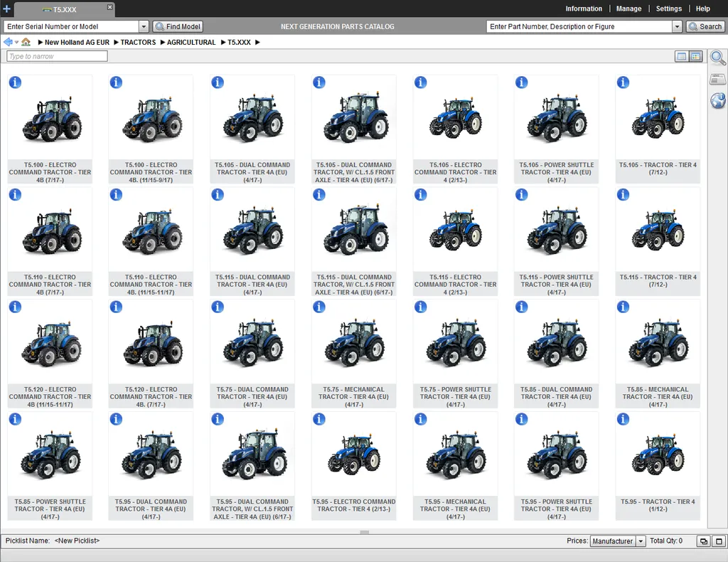This screenshot has width=728, height=562.
Task: Close the T5.XXX tab
Action: [109, 7]
